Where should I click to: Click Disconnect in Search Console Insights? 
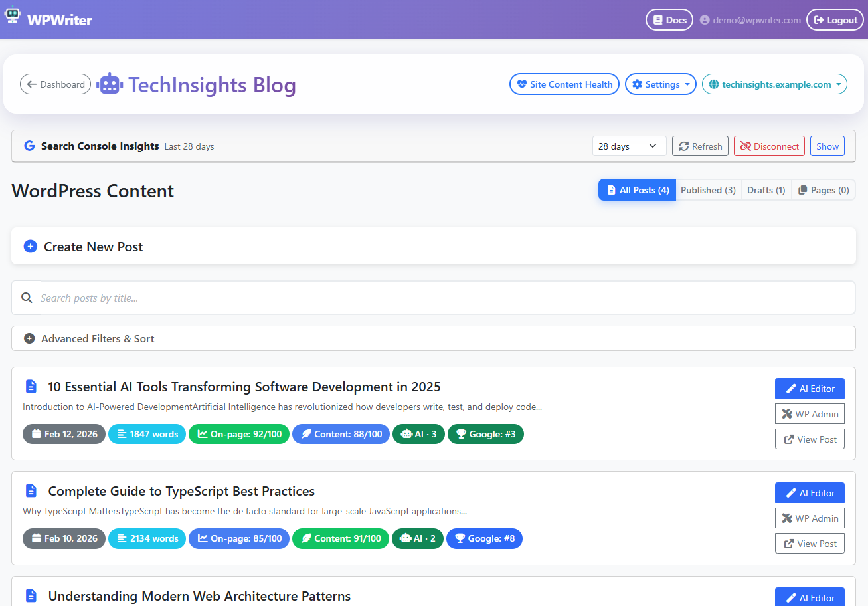pos(769,146)
